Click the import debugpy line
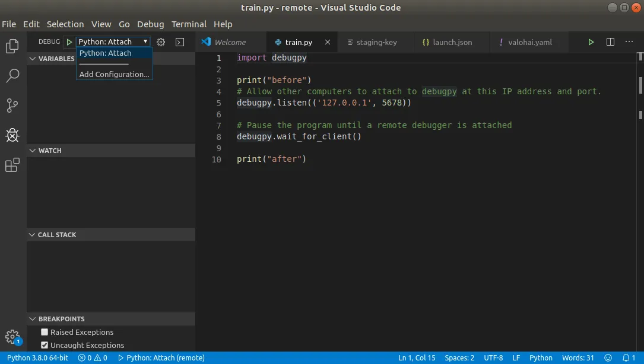The height and width of the screenshot is (364, 644). point(271,58)
